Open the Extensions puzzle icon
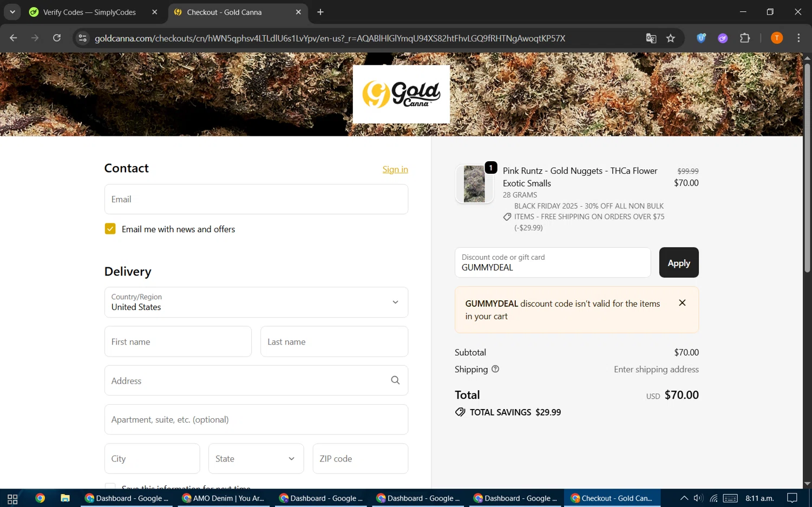812x507 pixels. click(745, 38)
